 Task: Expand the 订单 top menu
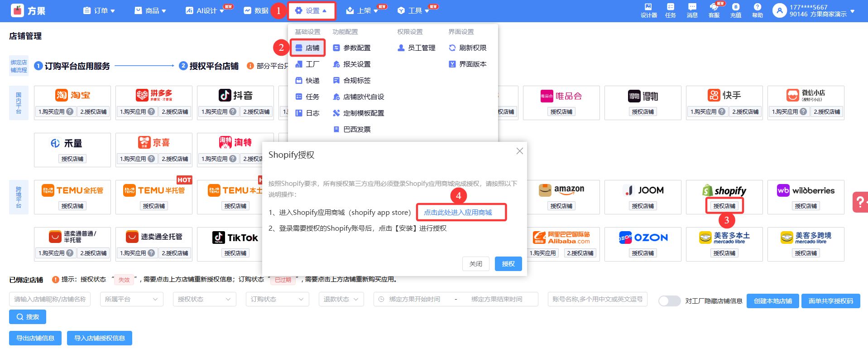tap(99, 10)
